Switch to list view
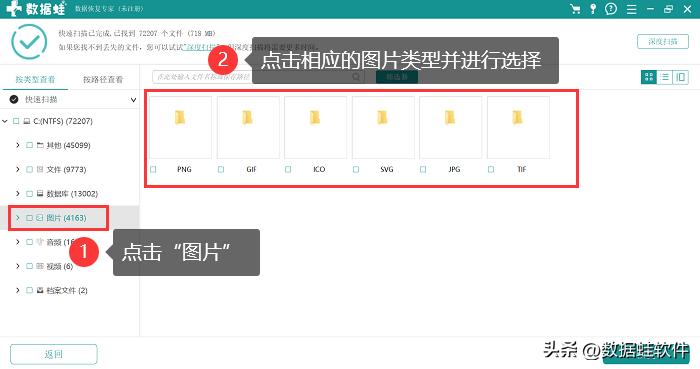The height and width of the screenshot is (369, 700). click(x=664, y=77)
